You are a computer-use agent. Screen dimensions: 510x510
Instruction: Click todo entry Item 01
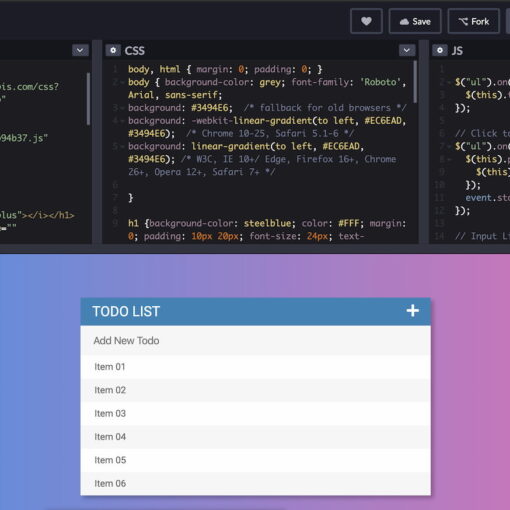pyautogui.click(x=255, y=367)
